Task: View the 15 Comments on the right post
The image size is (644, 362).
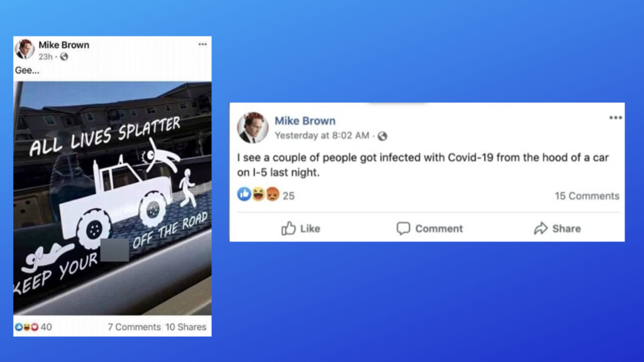Action: [587, 196]
